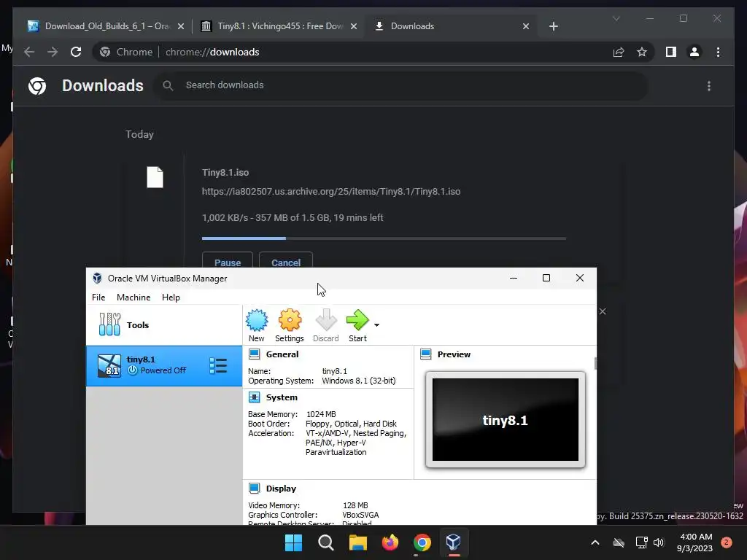
Task: Click the 'VBoxSVGA' graphics controller value
Action: tap(360, 515)
